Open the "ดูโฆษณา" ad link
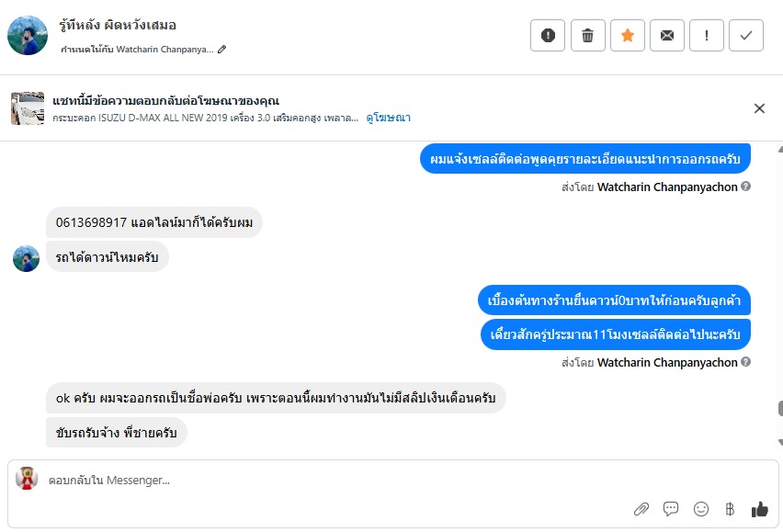 tap(388, 118)
